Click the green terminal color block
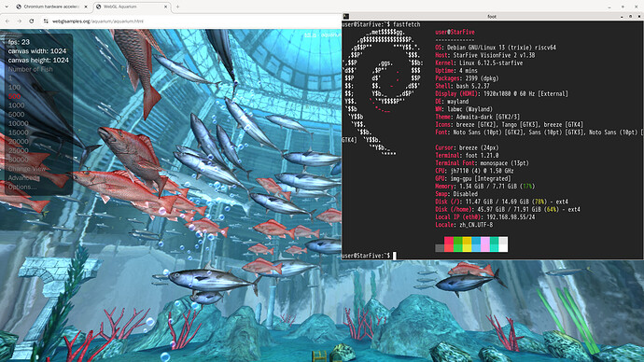Screen dimensions: 644x362 pos(457,244)
